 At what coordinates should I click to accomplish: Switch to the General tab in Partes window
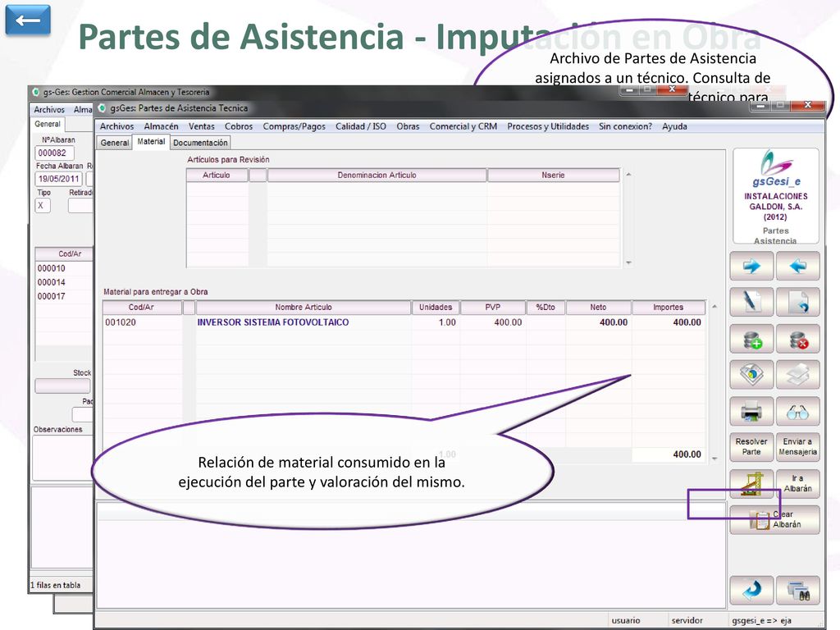[x=115, y=143]
